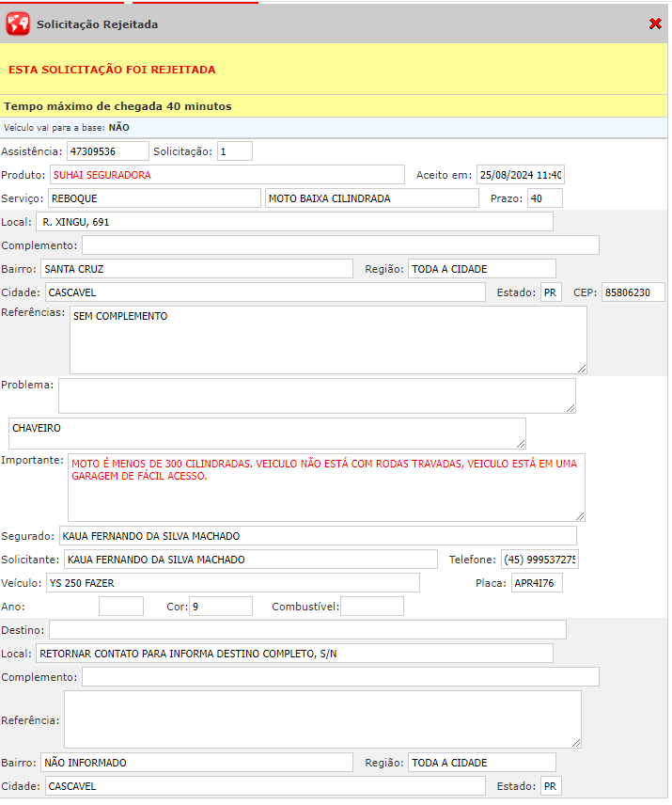Select the empty Destino field

click(x=307, y=630)
